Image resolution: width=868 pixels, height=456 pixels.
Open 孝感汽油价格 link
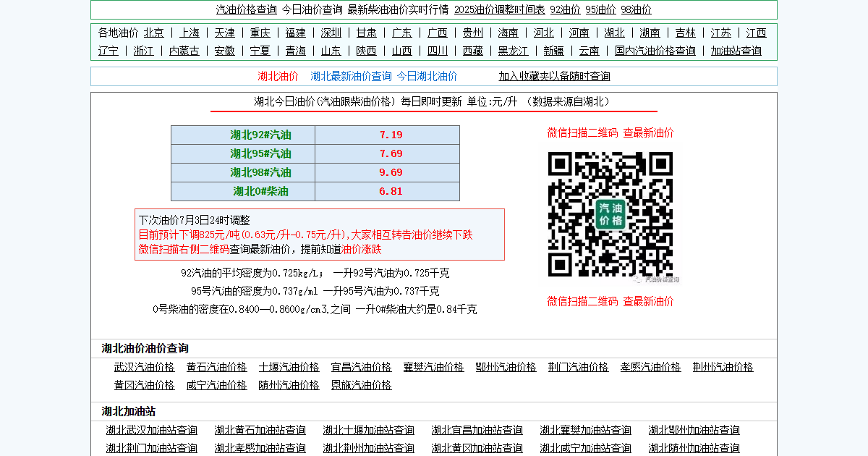coord(651,367)
